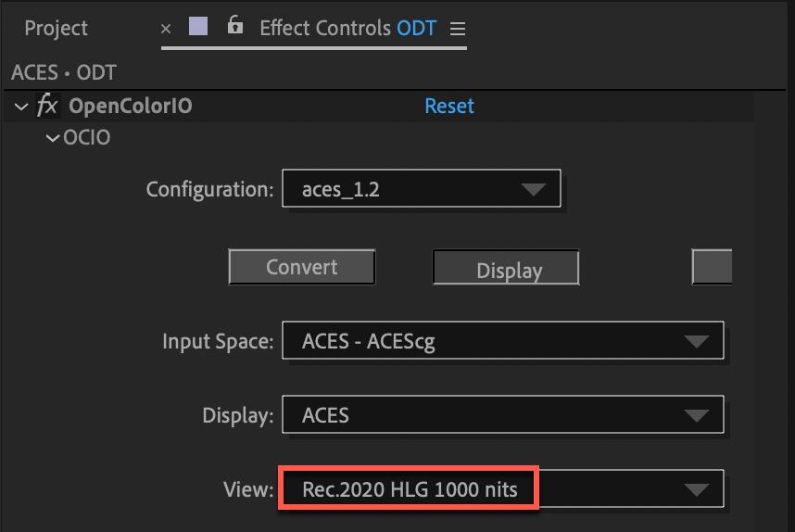Open the Display dropdown set to ACES
This screenshot has height=532, width=795.
[501, 414]
